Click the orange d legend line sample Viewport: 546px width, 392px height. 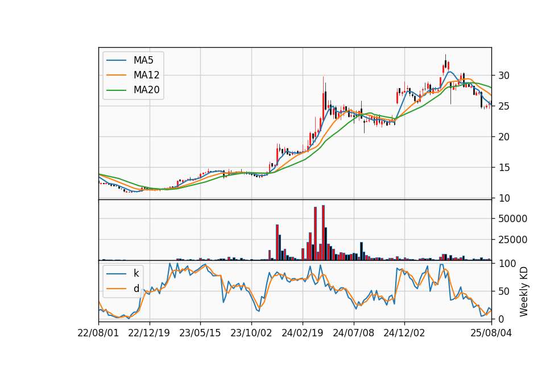tap(116, 289)
